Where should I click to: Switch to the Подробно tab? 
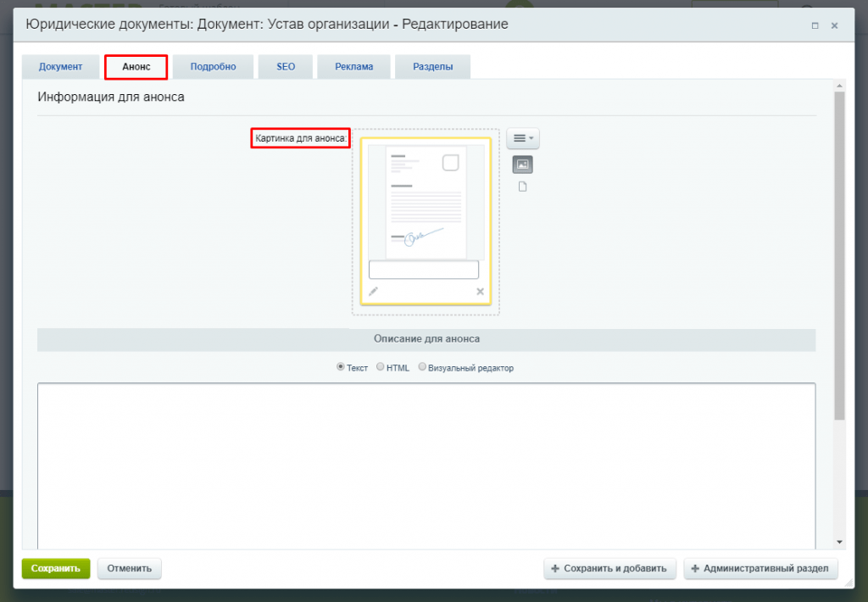click(x=213, y=67)
